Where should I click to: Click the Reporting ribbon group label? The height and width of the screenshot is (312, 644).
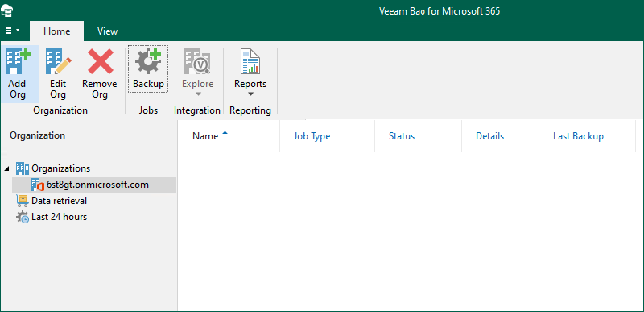point(250,110)
